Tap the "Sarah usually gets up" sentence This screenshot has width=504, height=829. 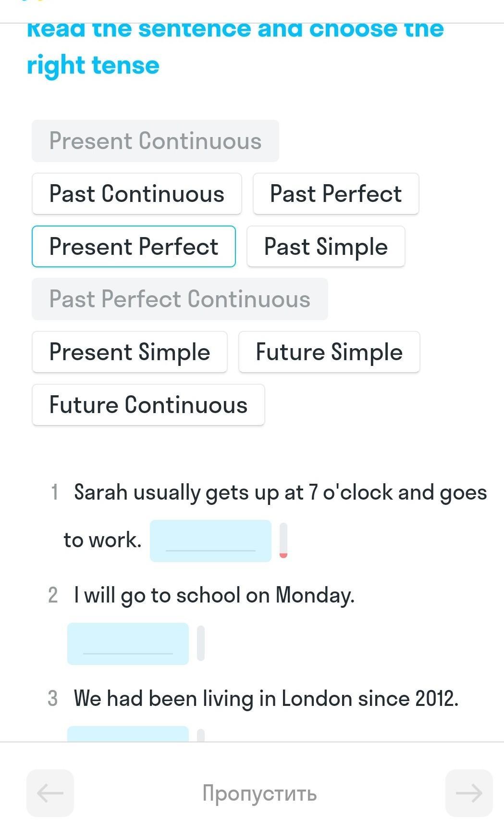[x=280, y=493]
